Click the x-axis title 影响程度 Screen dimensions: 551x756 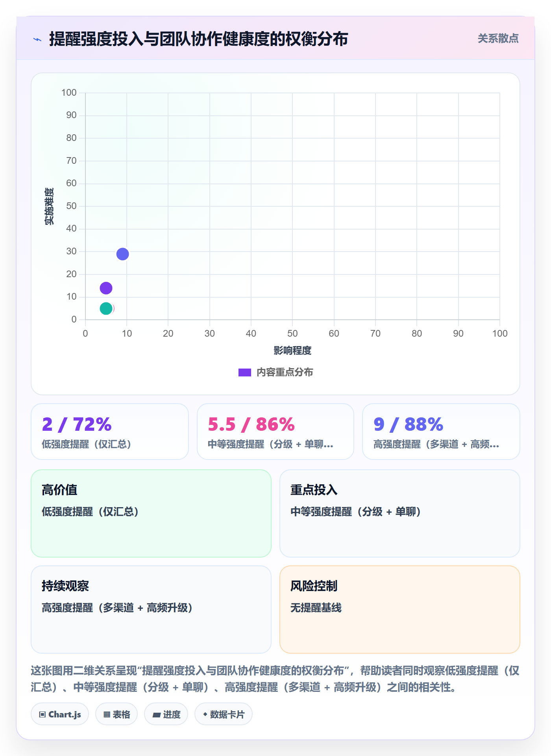292,350
